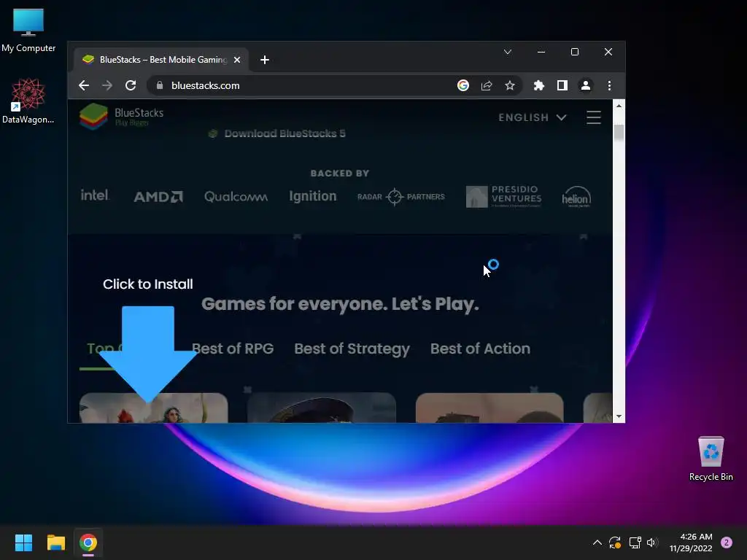The width and height of the screenshot is (747, 560).
Task: Show hidden tray icons chevron
Action: tap(597, 542)
